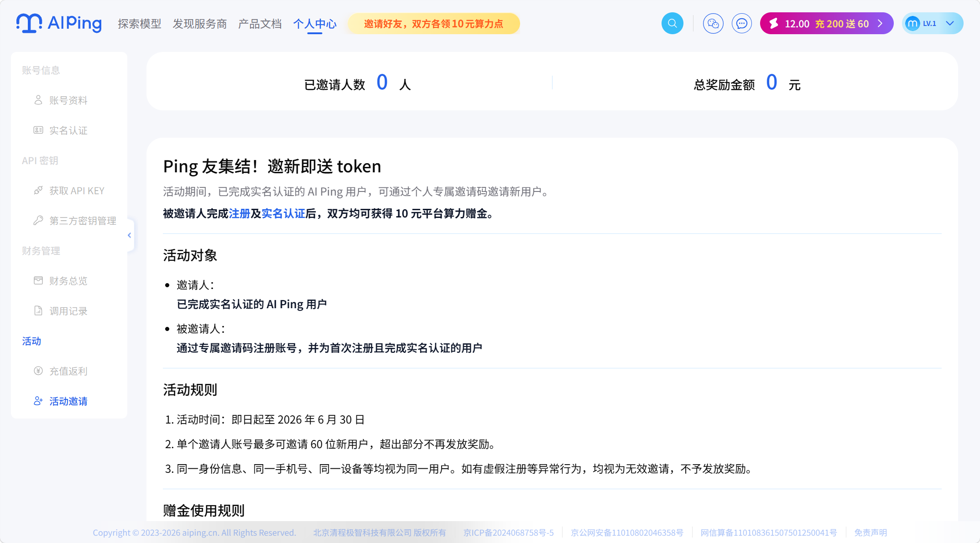Click the 账号资料 person icon
Viewport: 980px width, 543px height.
[x=38, y=100]
